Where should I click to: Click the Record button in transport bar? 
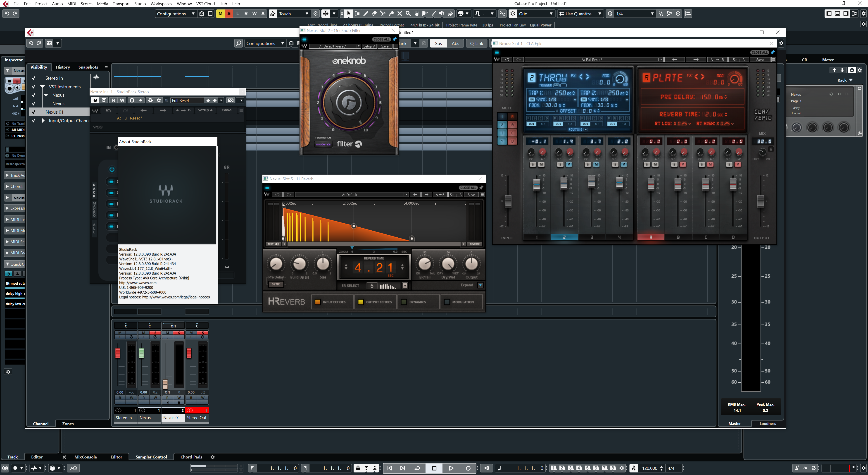468,468
